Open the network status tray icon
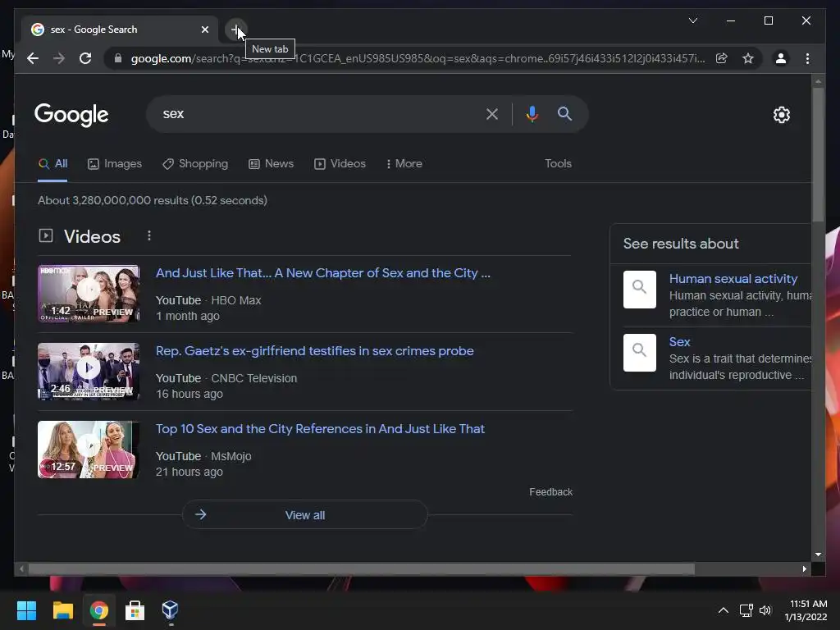The height and width of the screenshot is (630, 840). pyautogui.click(x=746, y=610)
